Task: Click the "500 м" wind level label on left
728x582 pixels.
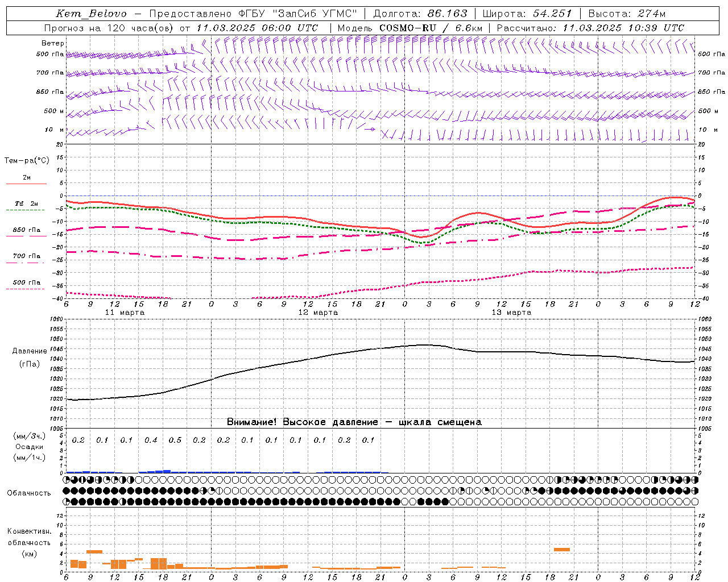Action: click(x=54, y=111)
